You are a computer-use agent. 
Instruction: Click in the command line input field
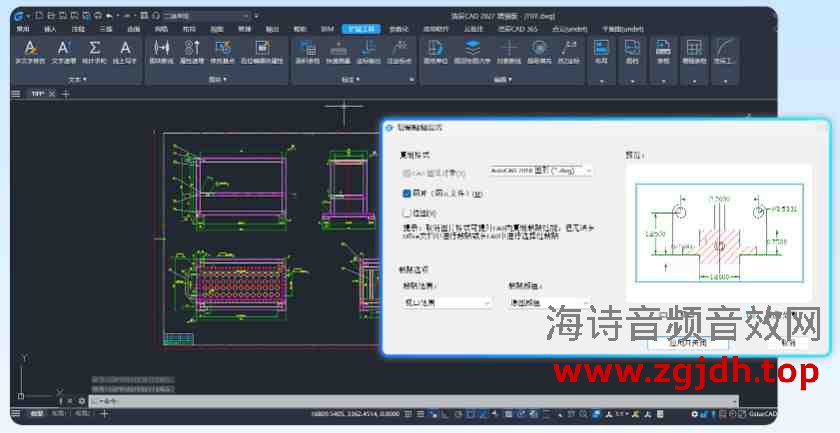412,401
